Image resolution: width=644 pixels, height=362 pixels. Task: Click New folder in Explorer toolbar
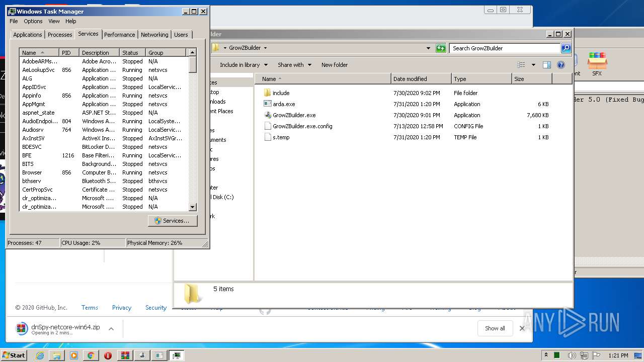[x=335, y=65]
